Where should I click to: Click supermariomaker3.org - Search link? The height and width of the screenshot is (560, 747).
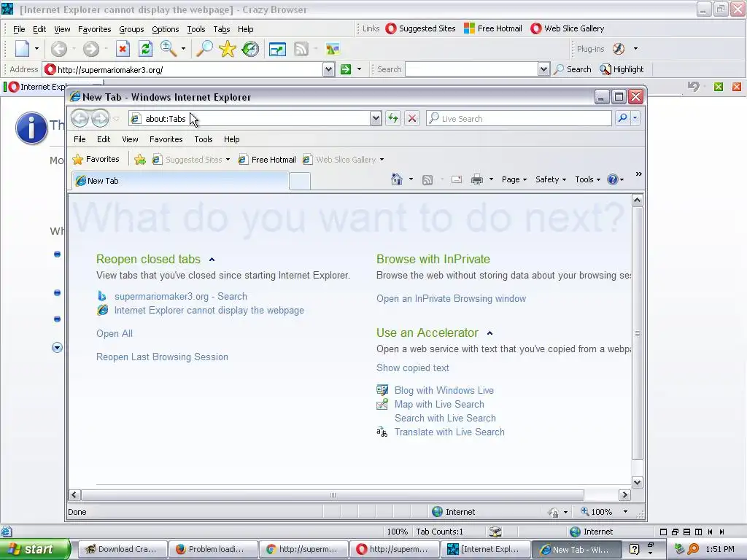[x=181, y=296]
